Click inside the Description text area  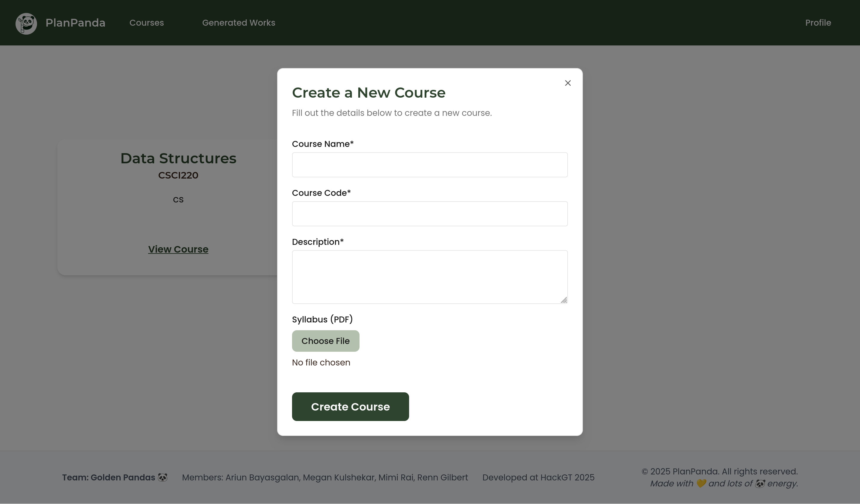pyautogui.click(x=430, y=277)
